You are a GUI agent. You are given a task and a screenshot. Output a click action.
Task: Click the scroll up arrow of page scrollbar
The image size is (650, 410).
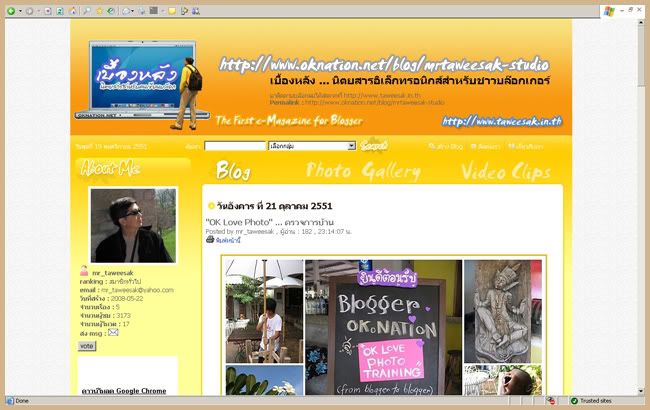641,23
